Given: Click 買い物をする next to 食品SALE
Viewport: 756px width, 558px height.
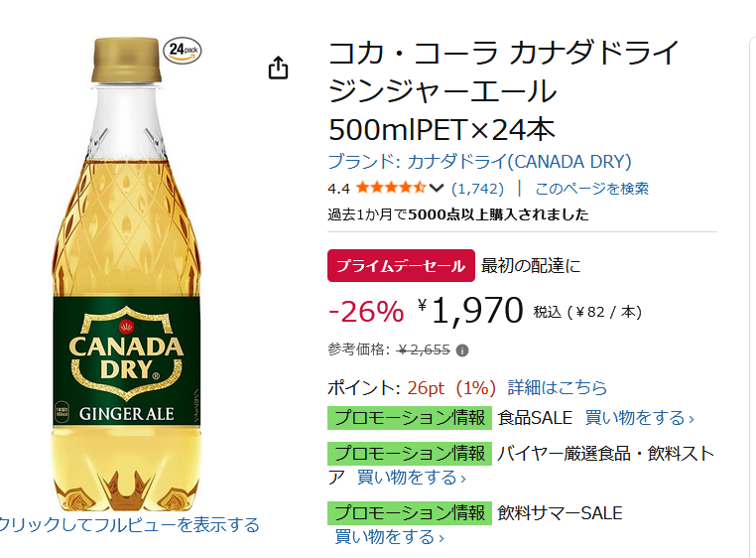Looking at the screenshot, I should [x=639, y=418].
